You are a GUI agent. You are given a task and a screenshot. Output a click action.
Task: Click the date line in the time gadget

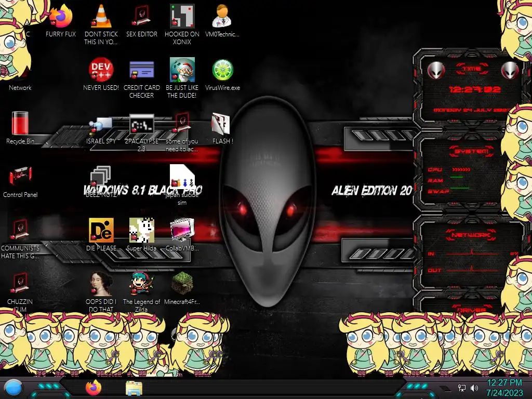(472, 110)
